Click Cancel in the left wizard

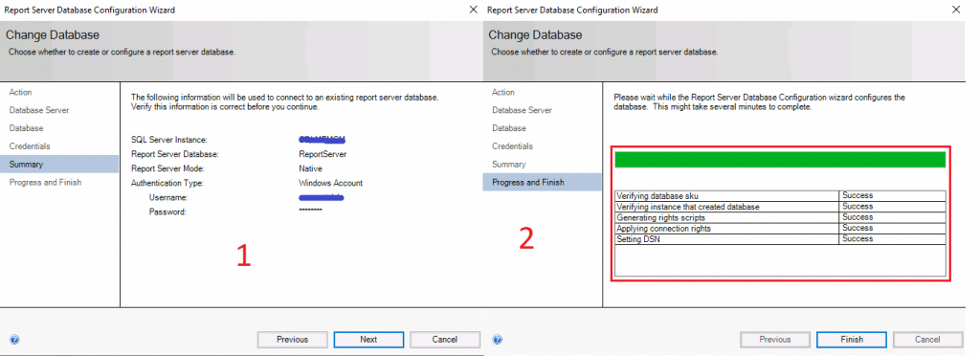[x=445, y=340]
